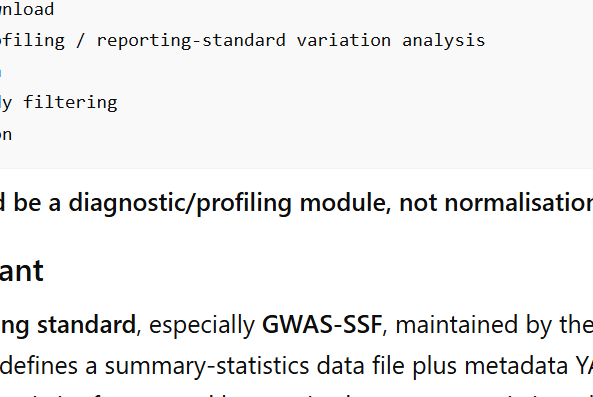
Task: Click the bold word 'standard' in paragraph
Action: tap(86, 325)
